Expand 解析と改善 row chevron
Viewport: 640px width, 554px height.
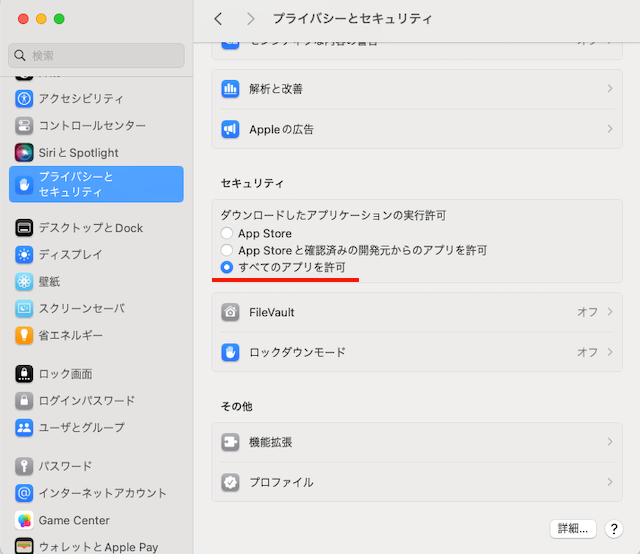point(610,89)
